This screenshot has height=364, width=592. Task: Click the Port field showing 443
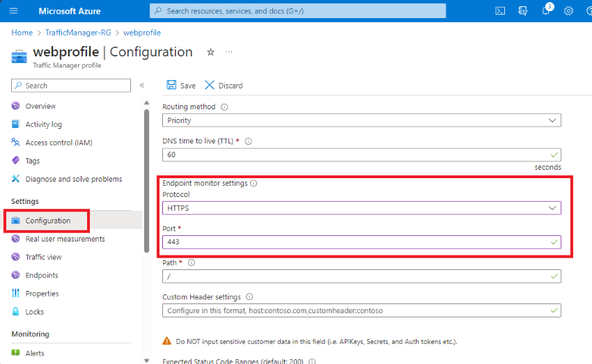pyautogui.click(x=361, y=242)
